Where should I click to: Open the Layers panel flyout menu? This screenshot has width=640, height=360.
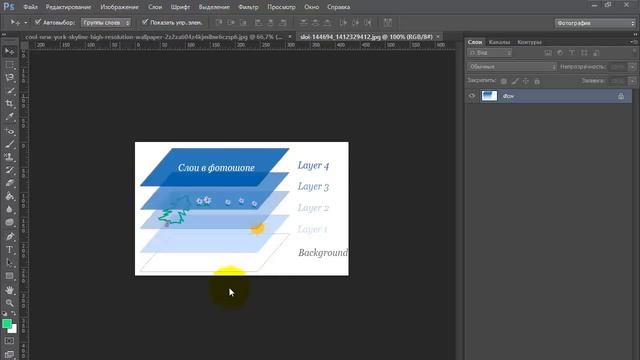[634, 42]
